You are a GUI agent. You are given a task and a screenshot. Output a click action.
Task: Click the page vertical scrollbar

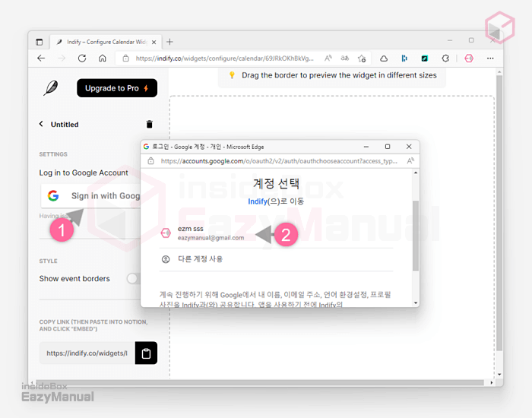[499, 213]
